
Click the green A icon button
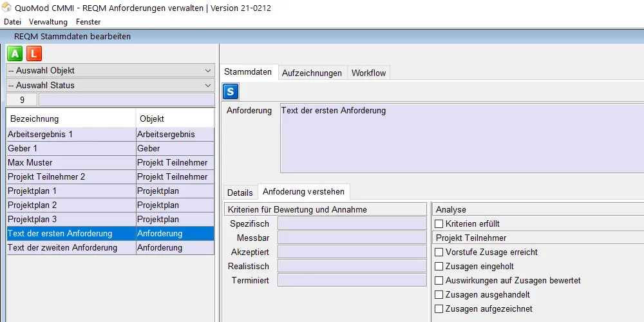(15, 53)
